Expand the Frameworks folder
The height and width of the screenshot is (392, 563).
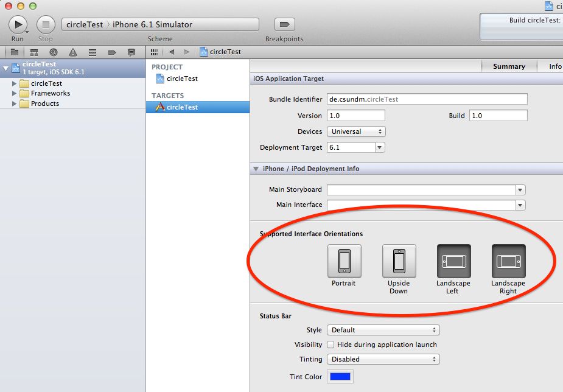[x=15, y=93]
